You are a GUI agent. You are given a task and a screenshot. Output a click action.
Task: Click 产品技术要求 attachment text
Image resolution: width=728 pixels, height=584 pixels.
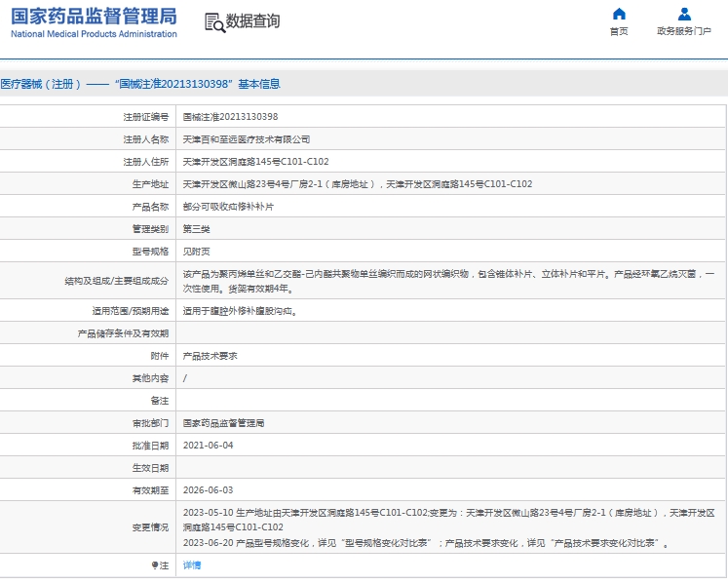pos(210,356)
